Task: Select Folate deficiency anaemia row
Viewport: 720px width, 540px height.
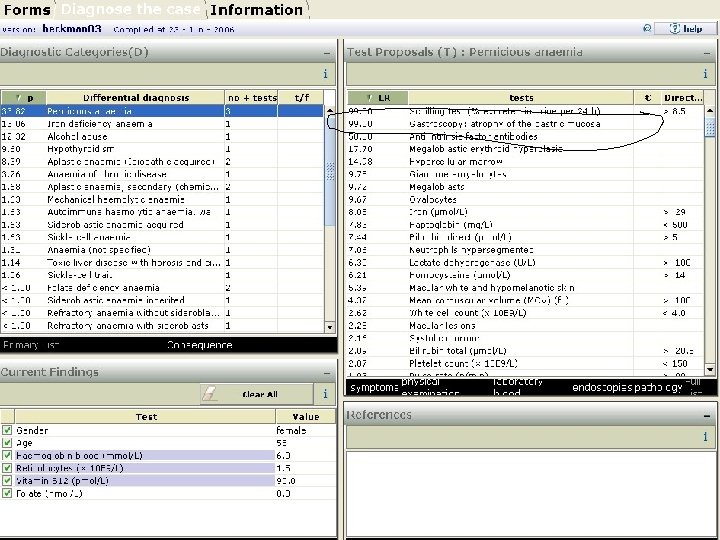Action: coord(162,288)
